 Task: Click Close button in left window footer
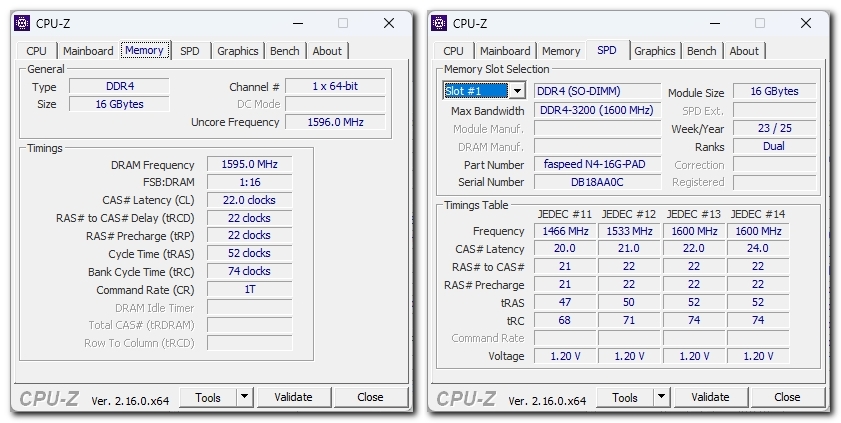370,397
